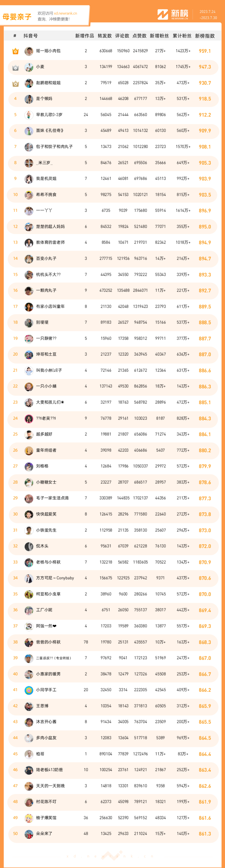This screenshot has width=225, height=868.
Task: Click the silver crown icon beside 小麦
Action: point(15,67)
